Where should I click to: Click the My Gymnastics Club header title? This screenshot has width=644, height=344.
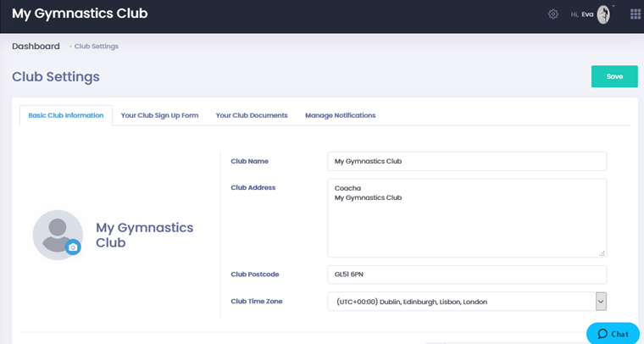[80, 14]
